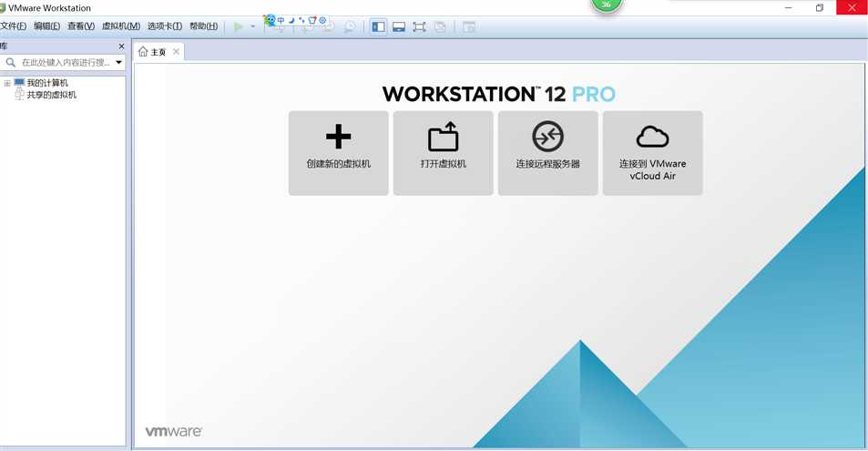
Task: Click the library search input field
Action: (x=65, y=63)
